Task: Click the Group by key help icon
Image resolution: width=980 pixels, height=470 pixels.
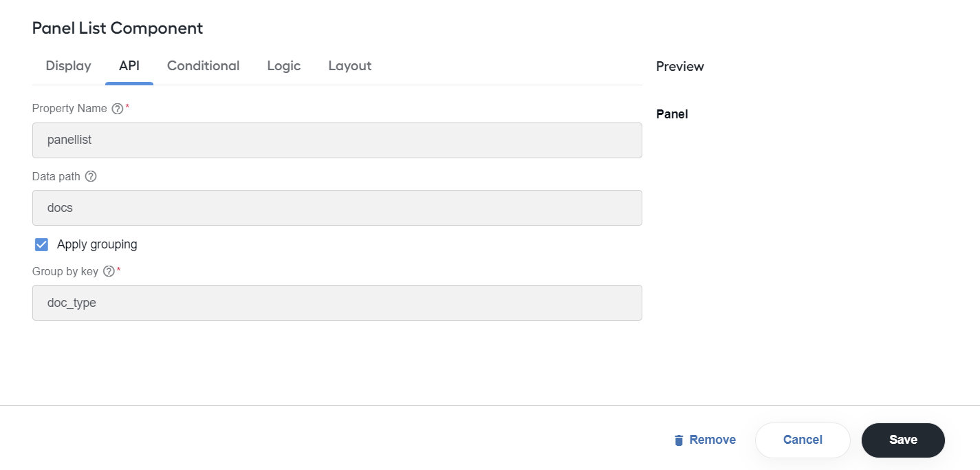Action: 109,271
